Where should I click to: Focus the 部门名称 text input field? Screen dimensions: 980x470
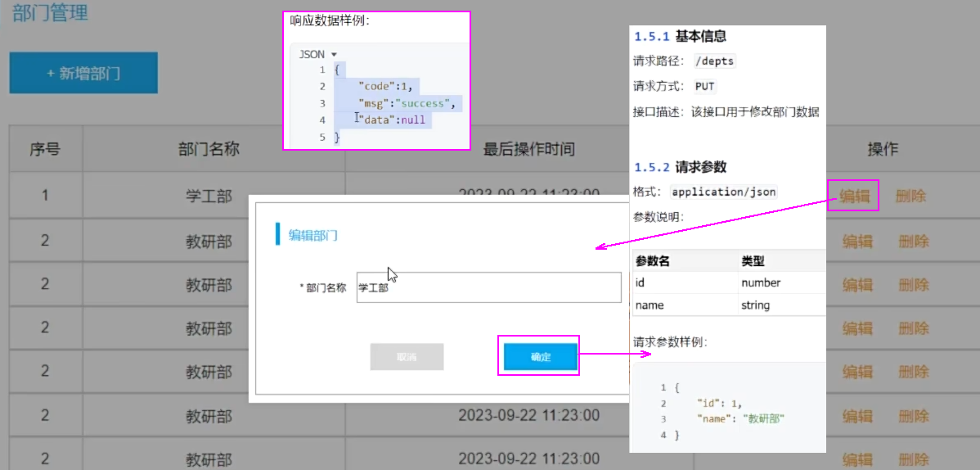point(488,287)
